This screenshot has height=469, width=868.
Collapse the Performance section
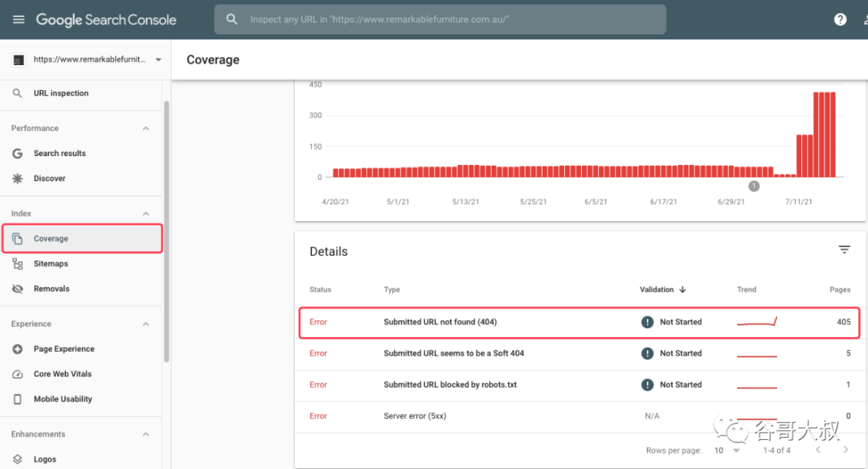[145, 128]
